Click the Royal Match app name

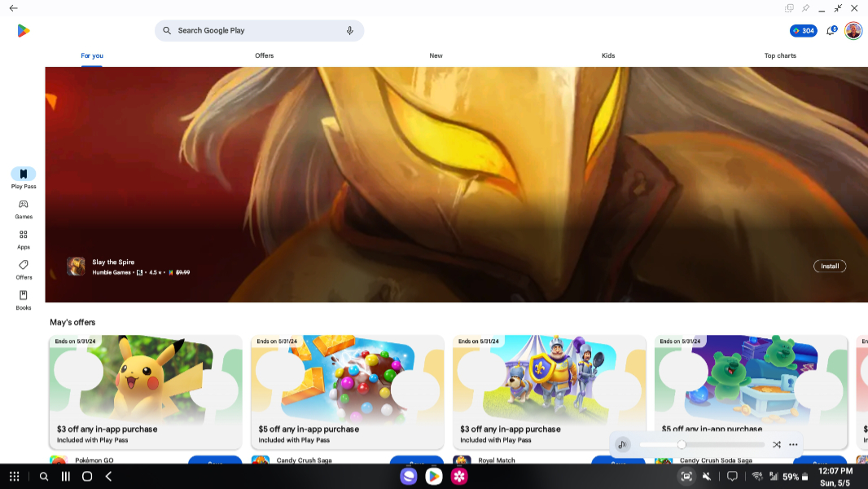coord(497,460)
